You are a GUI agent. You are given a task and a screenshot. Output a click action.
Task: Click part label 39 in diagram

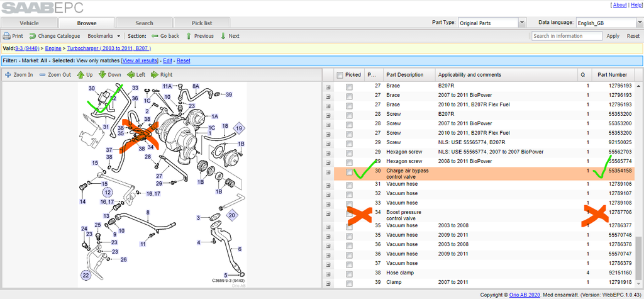click(x=229, y=94)
